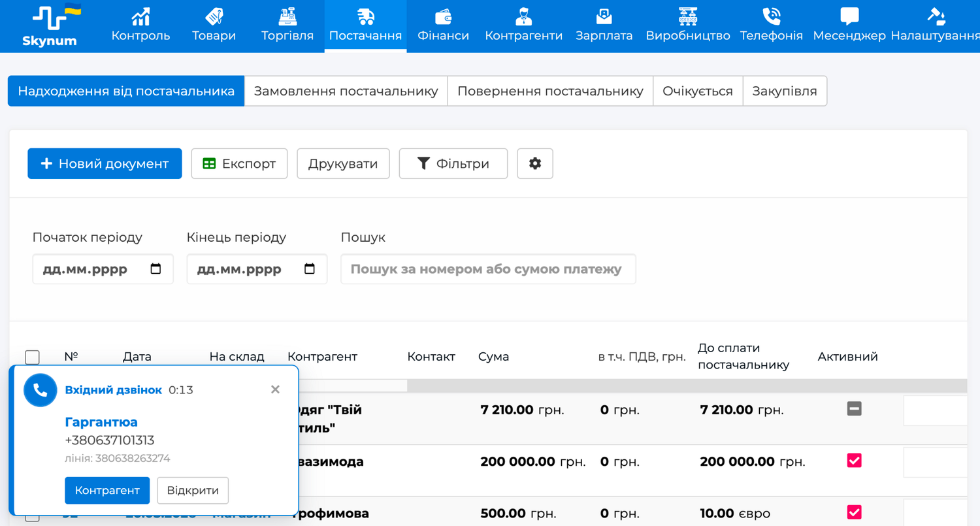Open the Очікується tab
Image resolution: width=980 pixels, height=526 pixels.
[x=698, y=91]
